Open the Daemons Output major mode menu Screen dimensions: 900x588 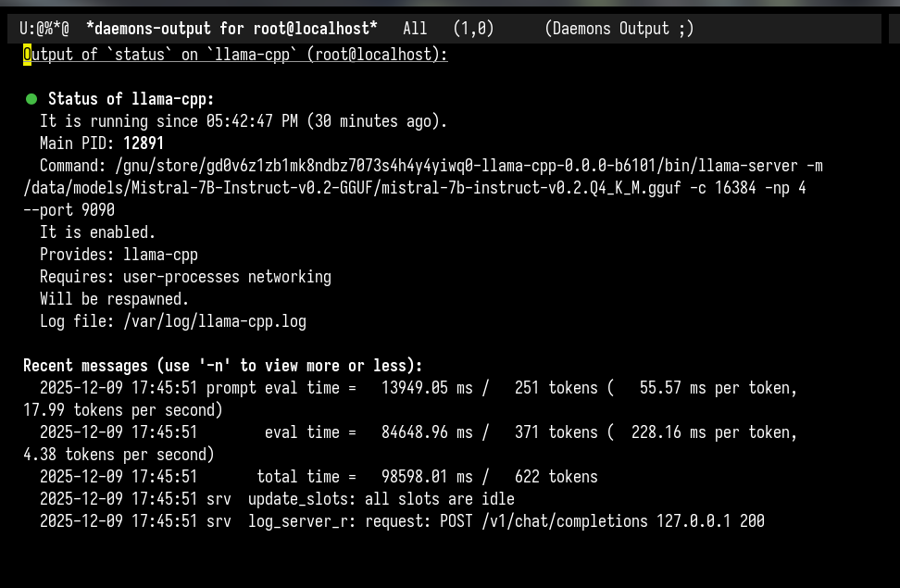[x=618, y=29]
